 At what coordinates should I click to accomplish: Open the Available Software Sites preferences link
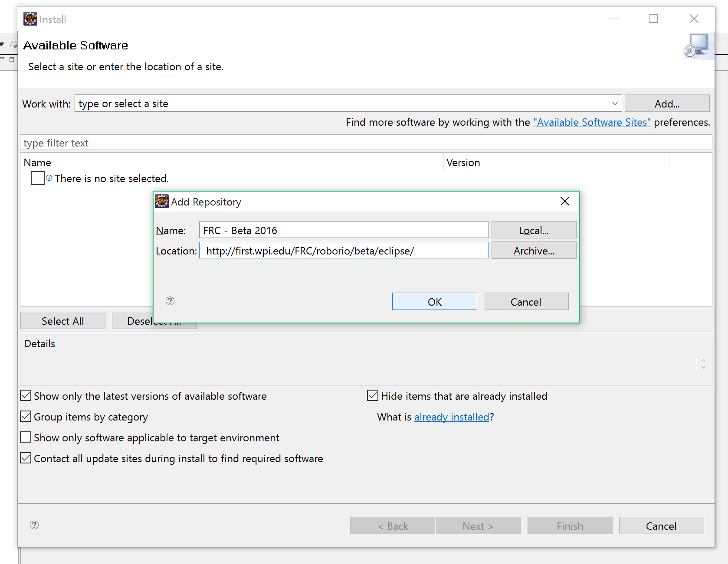[592, 122]
